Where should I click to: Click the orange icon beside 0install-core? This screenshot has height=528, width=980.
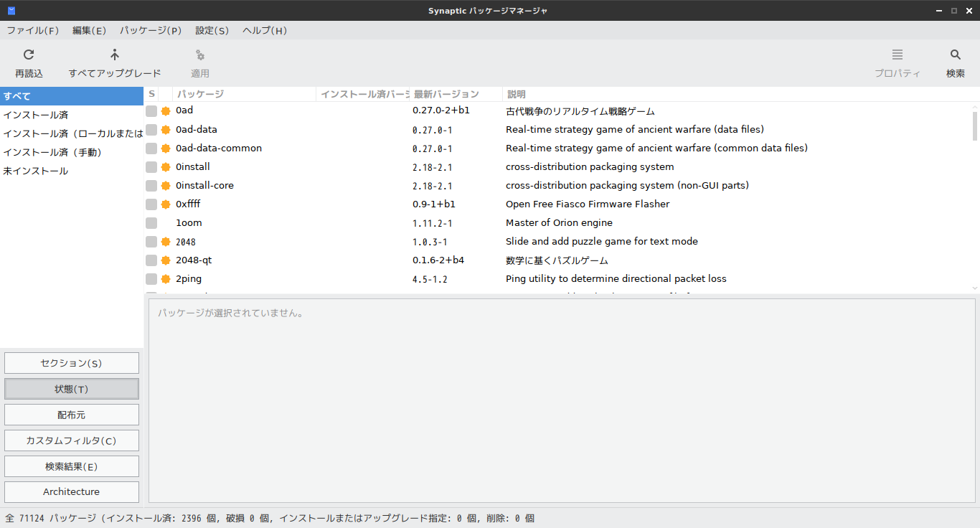tap(166, 186)
